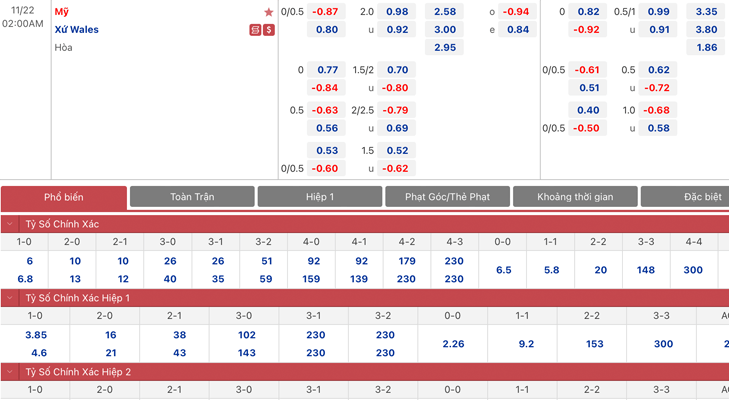Choose the 3.80 first-half Xứ Wales odds
This screenshot has width=729, height=400.
(x=706, y=30)
